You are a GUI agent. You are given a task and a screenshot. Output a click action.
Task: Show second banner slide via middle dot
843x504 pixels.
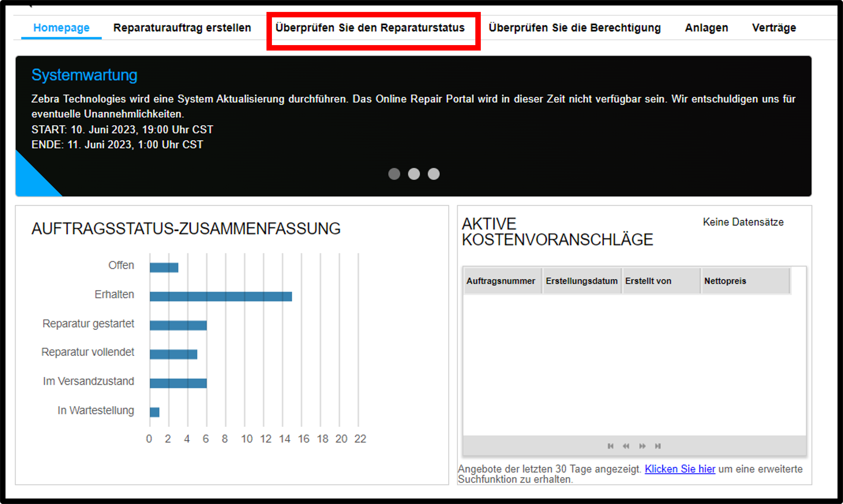click(x=414, y=174)
